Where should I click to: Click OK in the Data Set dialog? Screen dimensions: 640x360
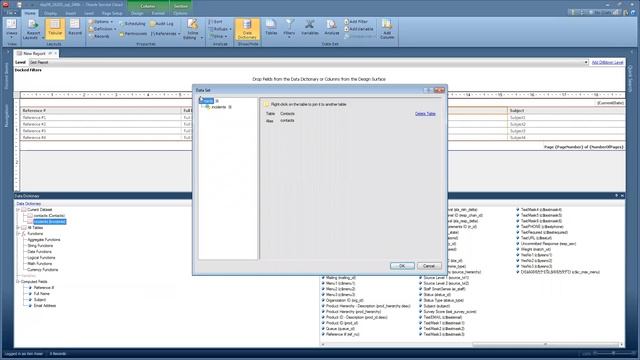402,266
